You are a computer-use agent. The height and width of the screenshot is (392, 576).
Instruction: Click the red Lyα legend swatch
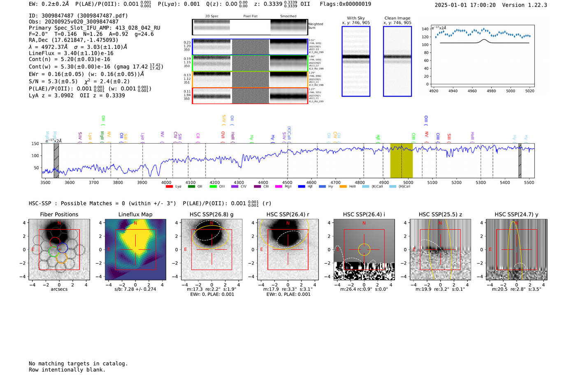pyautogui.click(x=169, y=187)
